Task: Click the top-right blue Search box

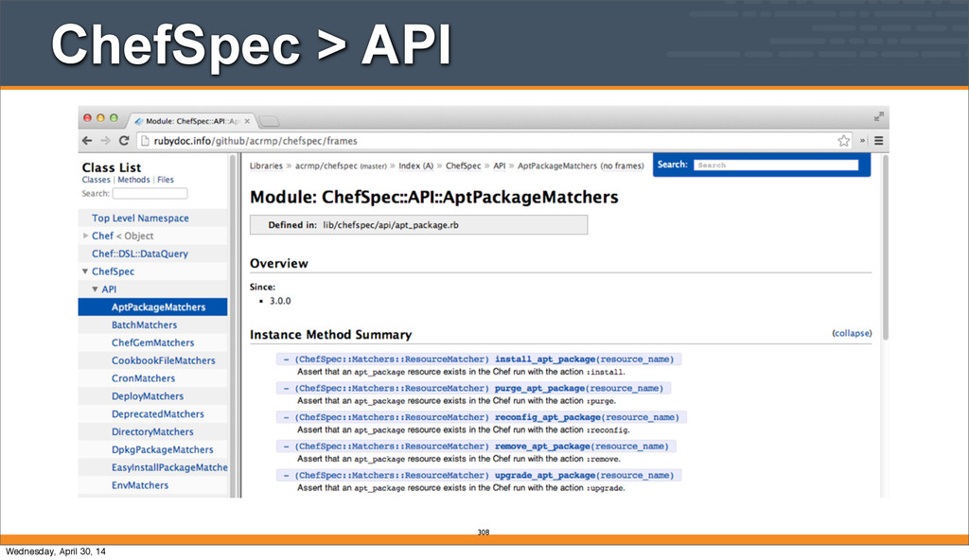Action: [x=775, y=165]
